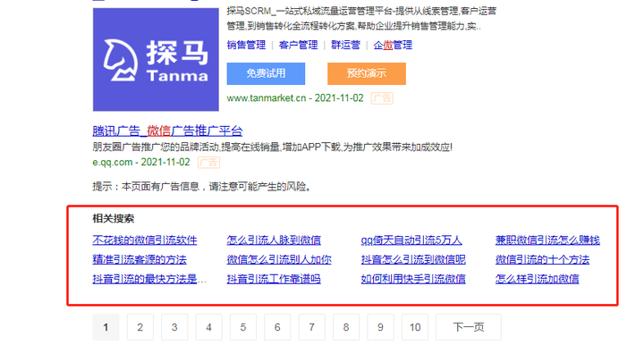Go to results page 8
Image resolution: width=644 pixels, height=345 pixels.
(x=346, y=327)
